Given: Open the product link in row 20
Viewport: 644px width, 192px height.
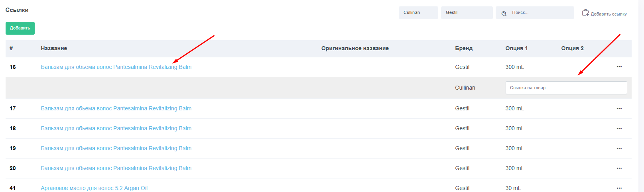Looking at the screenshot, I should (x=116, y=168).
